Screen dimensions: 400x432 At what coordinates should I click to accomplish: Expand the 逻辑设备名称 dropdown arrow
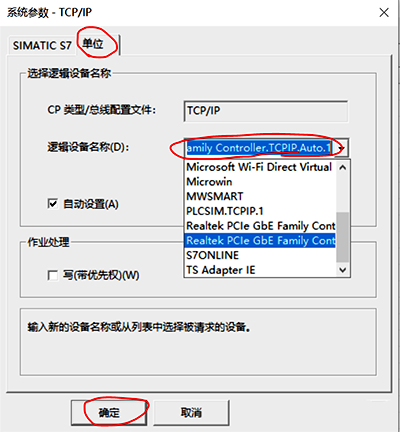point(341,148)
